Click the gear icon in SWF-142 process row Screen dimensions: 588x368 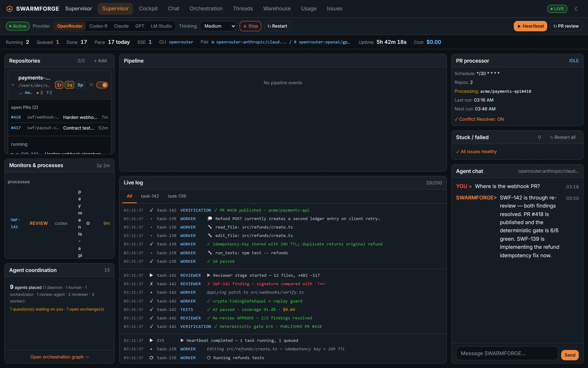88,223
